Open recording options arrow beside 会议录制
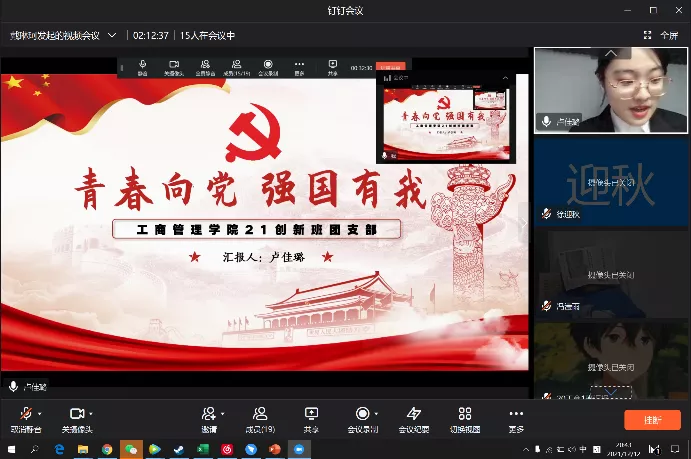This screenshot has width=691, height=459. click(376, 414)
